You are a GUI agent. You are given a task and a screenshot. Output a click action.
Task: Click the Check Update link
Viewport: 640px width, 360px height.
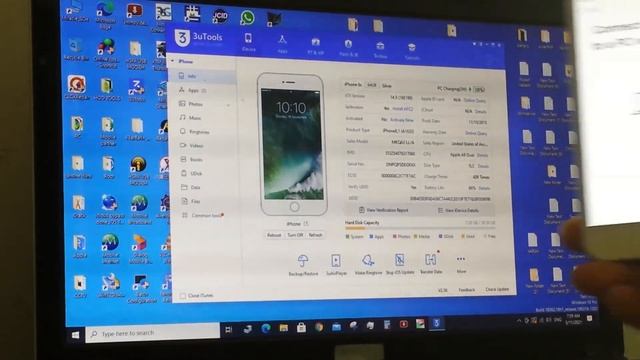click(x=497, y=289)
